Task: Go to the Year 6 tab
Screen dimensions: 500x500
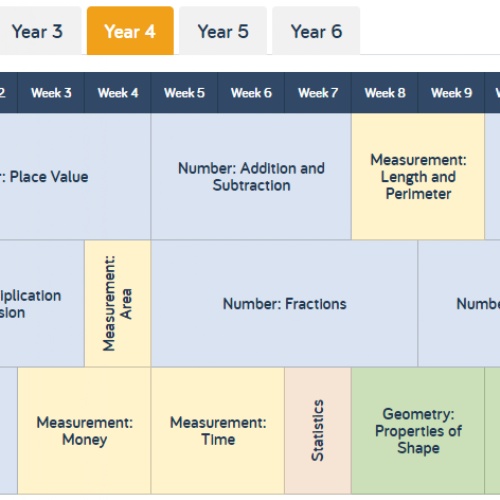Action: 316,31
